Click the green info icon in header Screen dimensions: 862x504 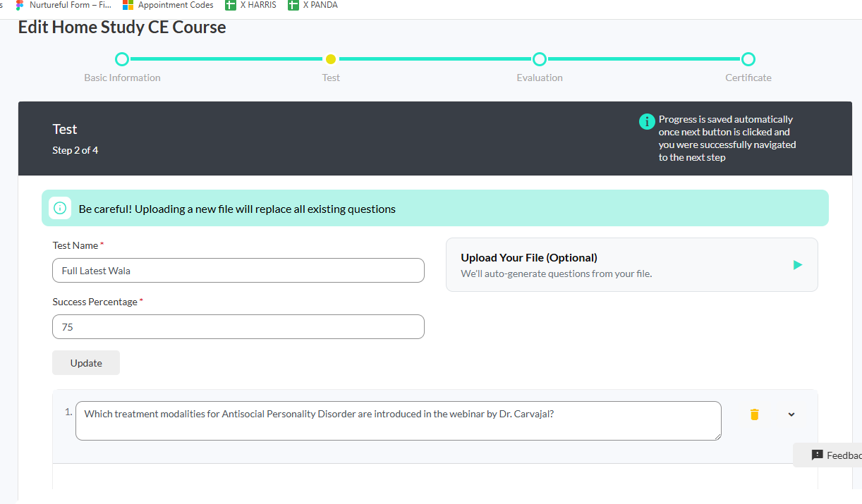coord(647,121)
